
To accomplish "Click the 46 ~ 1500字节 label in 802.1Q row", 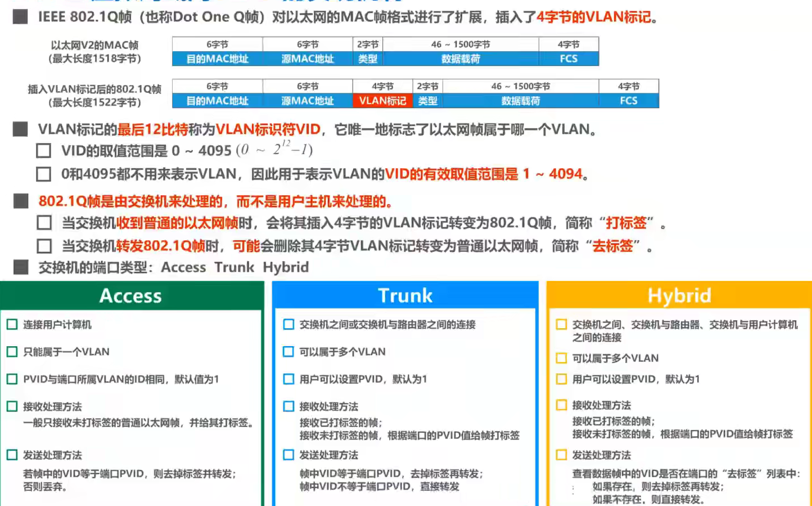I will (x=521, y=86).
